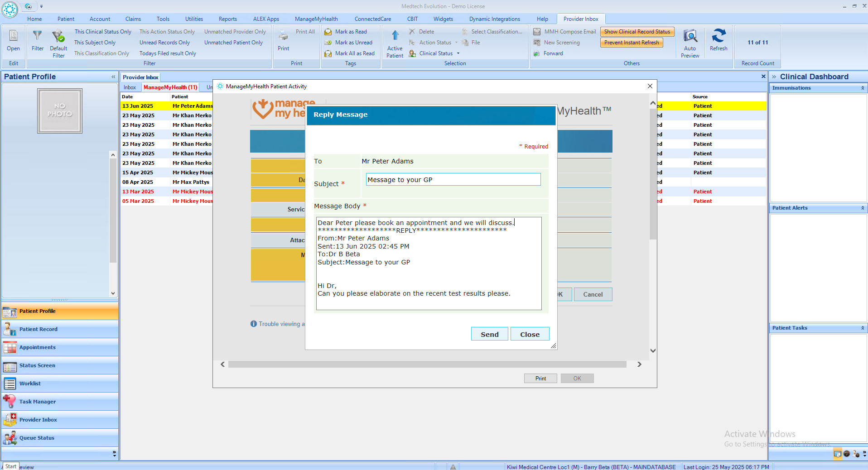The height and width of the screenshot is (470, 868).
Task: Open the Reports menu
Action: coord(227,19)
